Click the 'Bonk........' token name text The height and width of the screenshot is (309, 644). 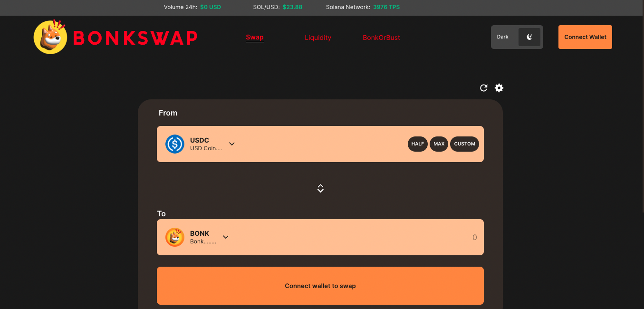pyautogui.click(x=203, y=241)
